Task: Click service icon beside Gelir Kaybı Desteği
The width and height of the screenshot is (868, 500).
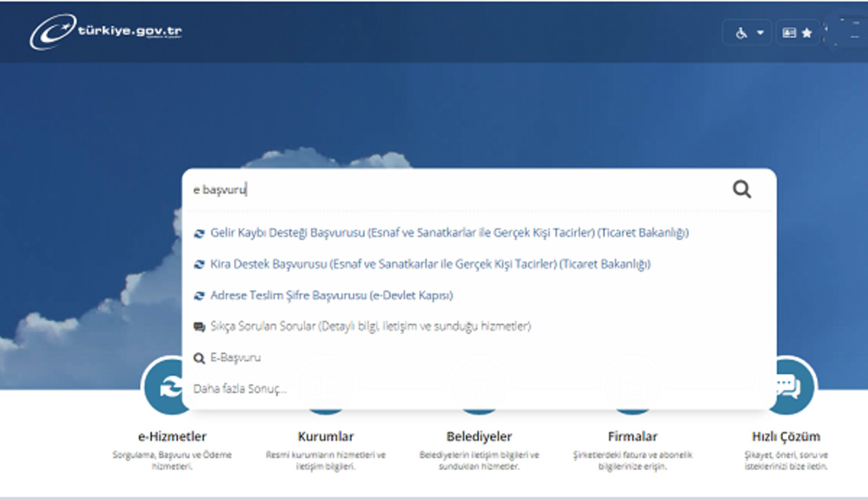Action: click(x=199, y=233)
